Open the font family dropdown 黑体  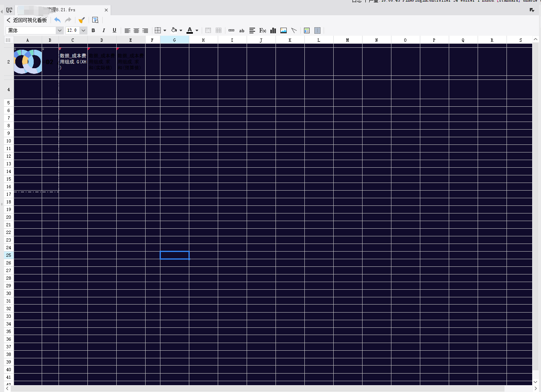(x=34, y=30)
